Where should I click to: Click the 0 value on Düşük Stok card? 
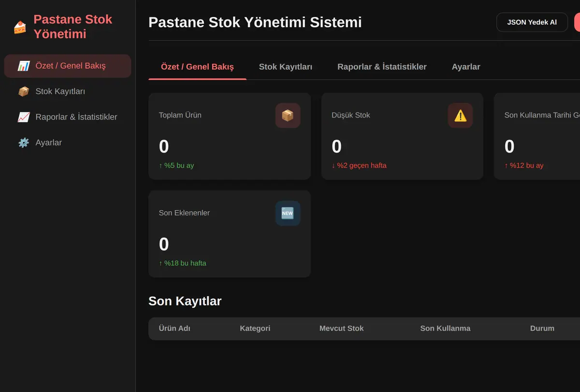point(337,146)
